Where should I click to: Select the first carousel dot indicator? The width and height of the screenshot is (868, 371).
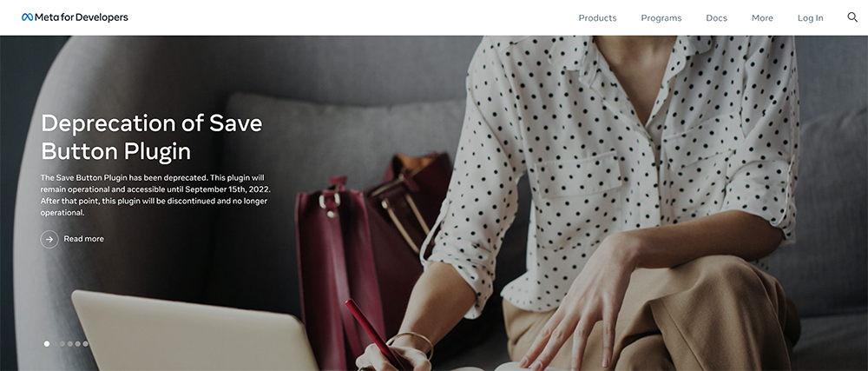(47, 344)
